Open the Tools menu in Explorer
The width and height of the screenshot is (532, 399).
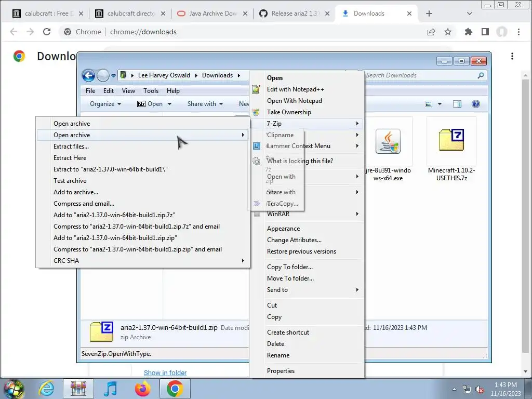[151, 91]
